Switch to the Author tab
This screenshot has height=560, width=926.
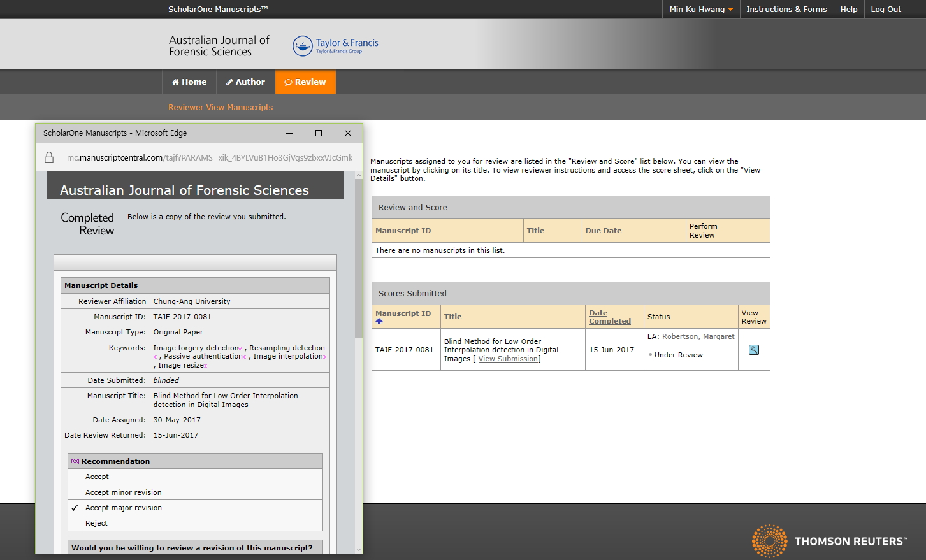coord(245,82)
